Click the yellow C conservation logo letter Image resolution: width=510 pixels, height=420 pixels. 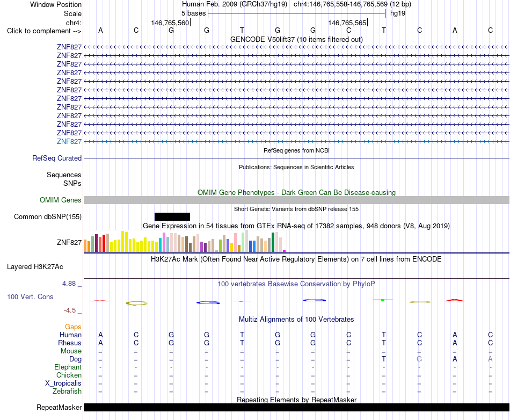click(x=136, y=303)
